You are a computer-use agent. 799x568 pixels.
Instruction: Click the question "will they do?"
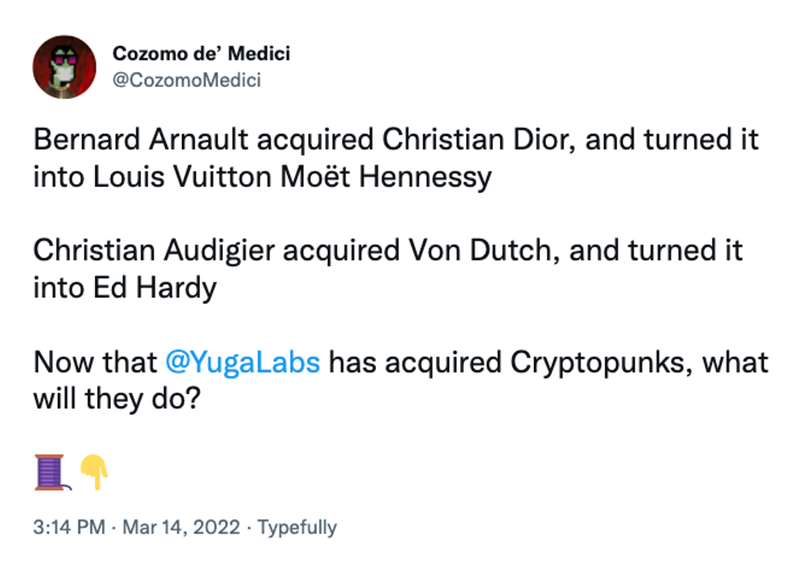click(x=117, y=398)
